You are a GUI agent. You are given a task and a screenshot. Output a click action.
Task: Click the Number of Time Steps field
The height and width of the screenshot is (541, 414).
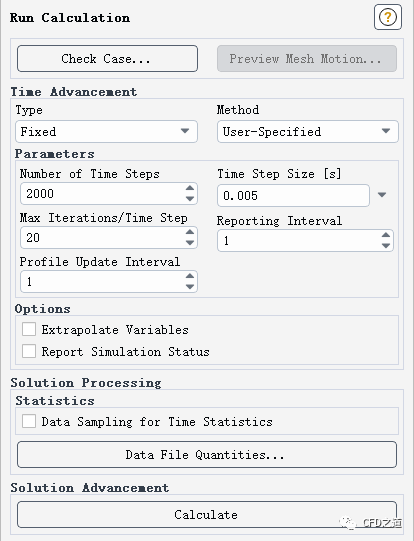click(x=109, y=194)
